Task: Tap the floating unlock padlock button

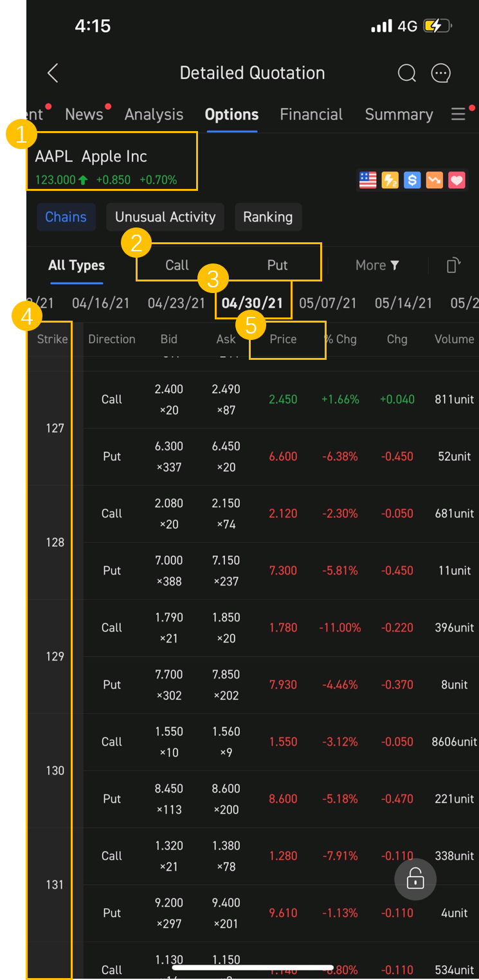Action: [x=415, y=878]
